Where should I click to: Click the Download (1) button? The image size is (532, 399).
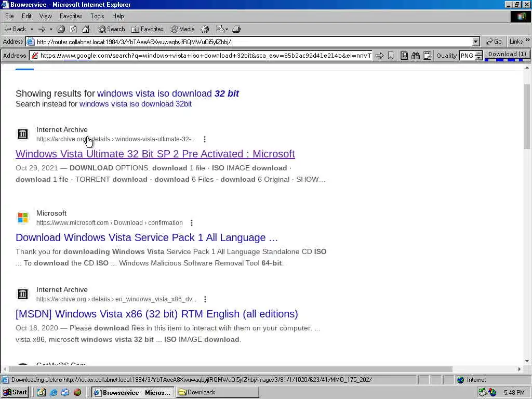507,54
